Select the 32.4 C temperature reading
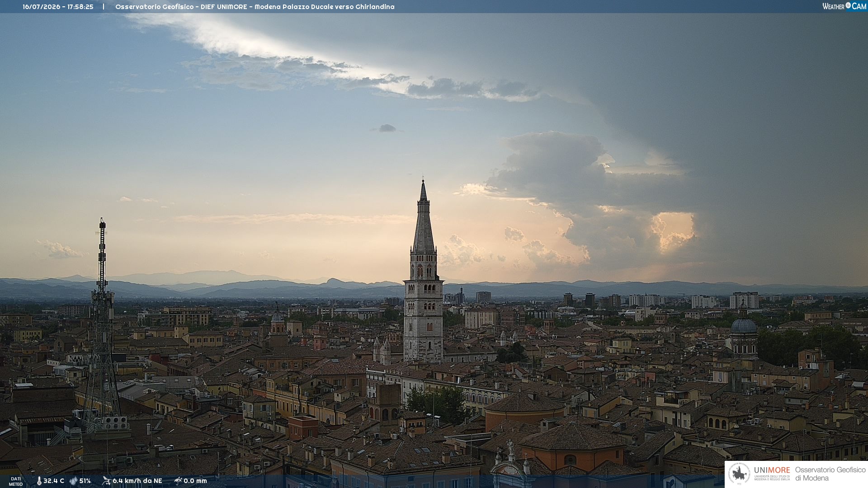Viewport: 868px width, 488px height. 54,481
